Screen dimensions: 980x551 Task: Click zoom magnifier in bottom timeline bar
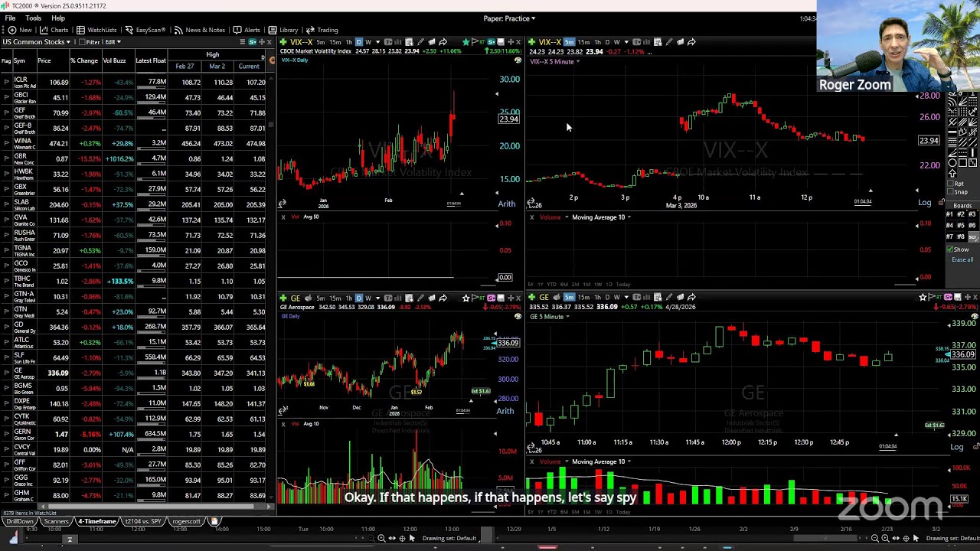[x=381, y=538]
